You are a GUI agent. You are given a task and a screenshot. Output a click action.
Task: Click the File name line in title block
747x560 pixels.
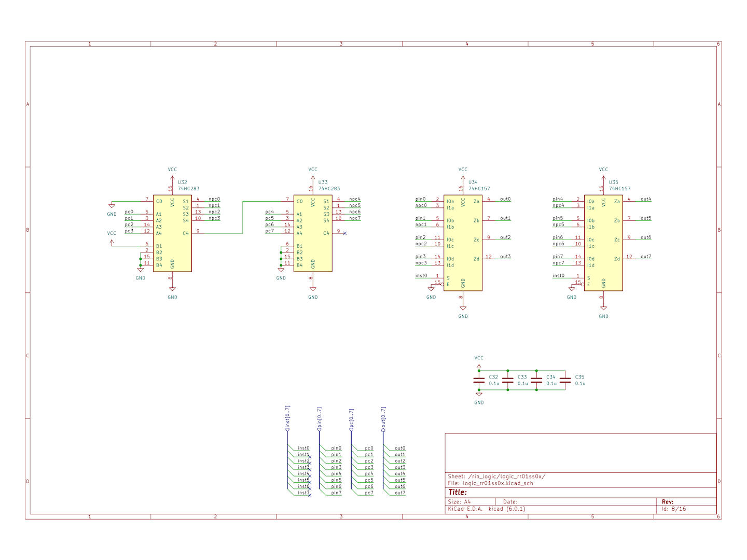coord(490,483)
